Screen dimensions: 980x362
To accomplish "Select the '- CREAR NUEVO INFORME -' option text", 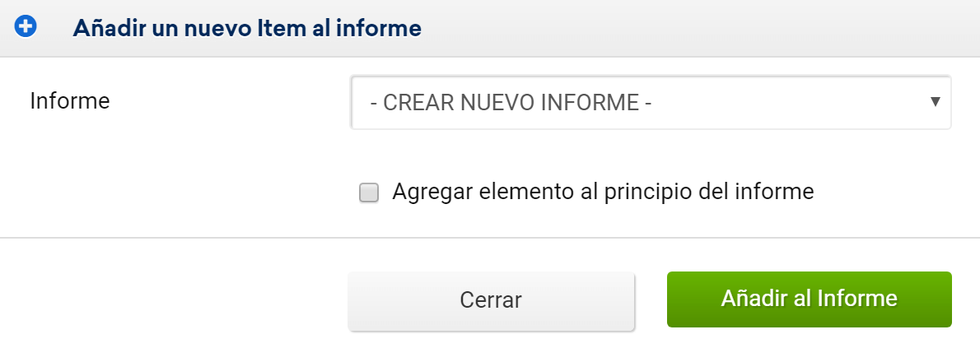I will [511, 103].
